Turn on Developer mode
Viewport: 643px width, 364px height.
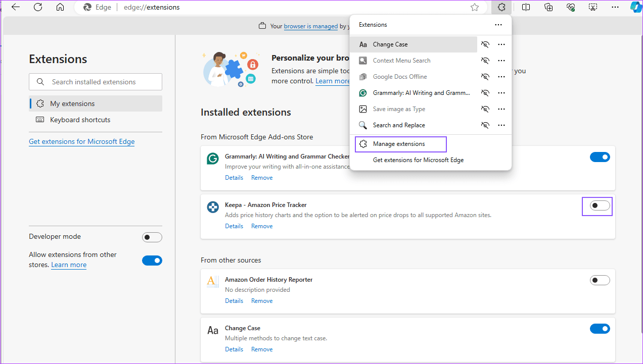click(152, 236)
